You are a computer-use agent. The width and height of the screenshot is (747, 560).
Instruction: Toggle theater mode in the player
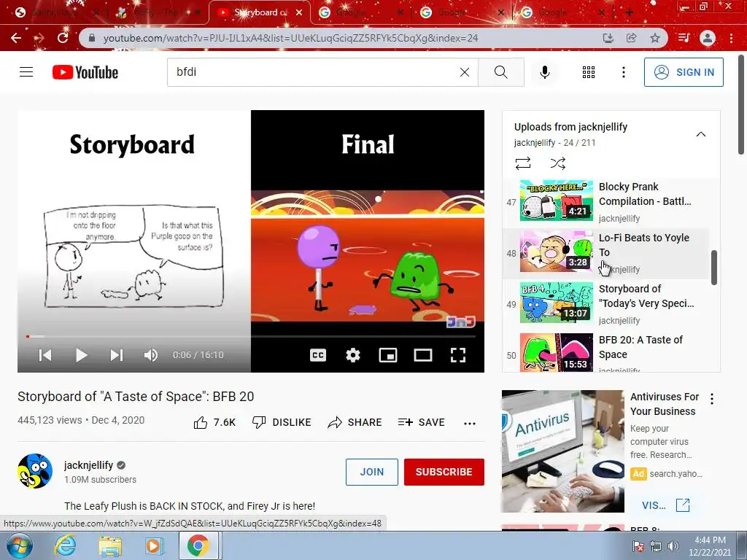coord(423,355)
